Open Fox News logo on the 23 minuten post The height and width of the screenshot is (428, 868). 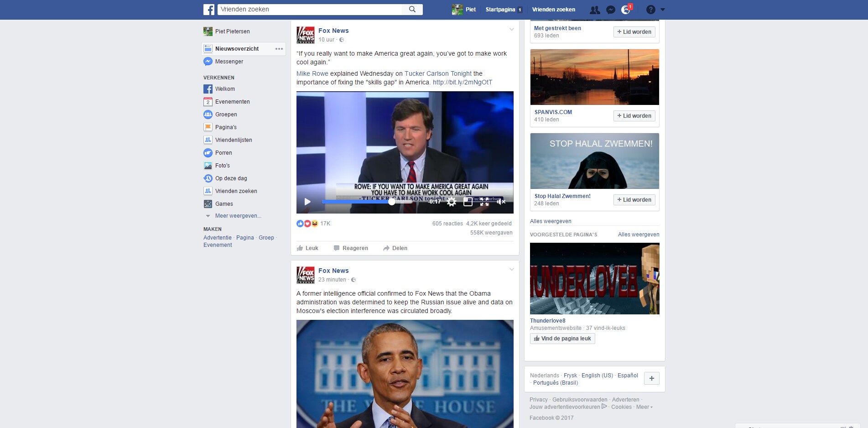tap(306, 275)
